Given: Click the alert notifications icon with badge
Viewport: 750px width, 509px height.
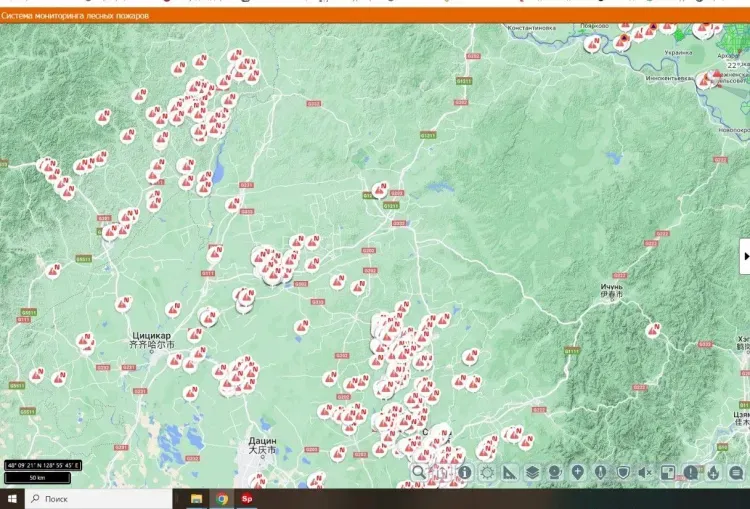Looking at the screenshot, I should (690, 472).
